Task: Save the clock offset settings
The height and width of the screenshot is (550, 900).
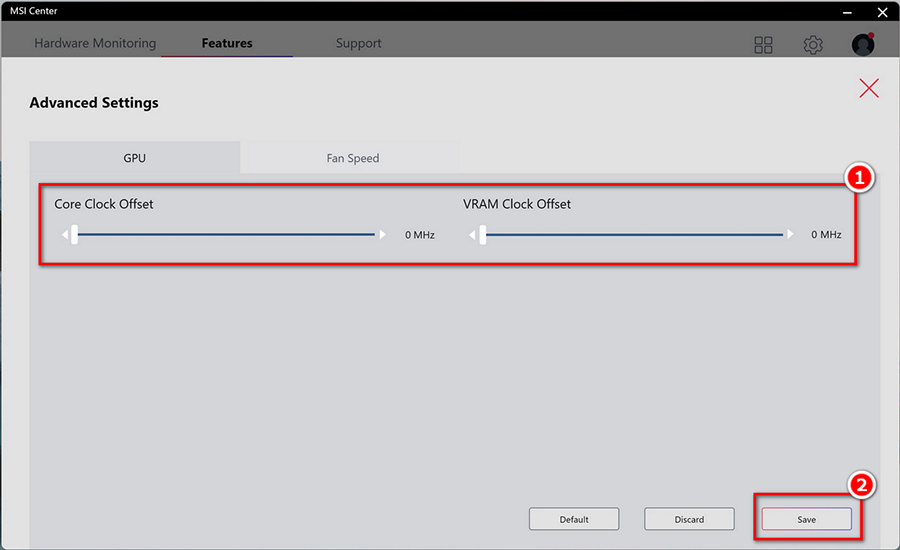Action: click(x=806, y=519)
